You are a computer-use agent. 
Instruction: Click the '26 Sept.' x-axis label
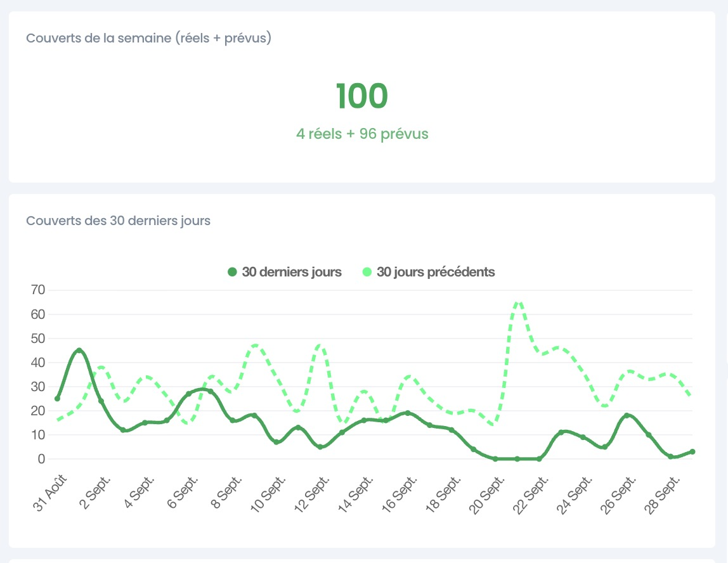(618, 495)
